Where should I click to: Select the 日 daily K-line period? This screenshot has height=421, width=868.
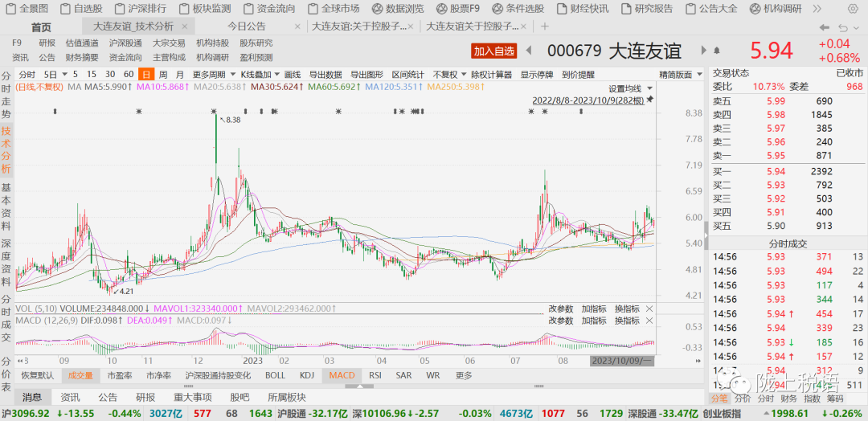point(146,75)
